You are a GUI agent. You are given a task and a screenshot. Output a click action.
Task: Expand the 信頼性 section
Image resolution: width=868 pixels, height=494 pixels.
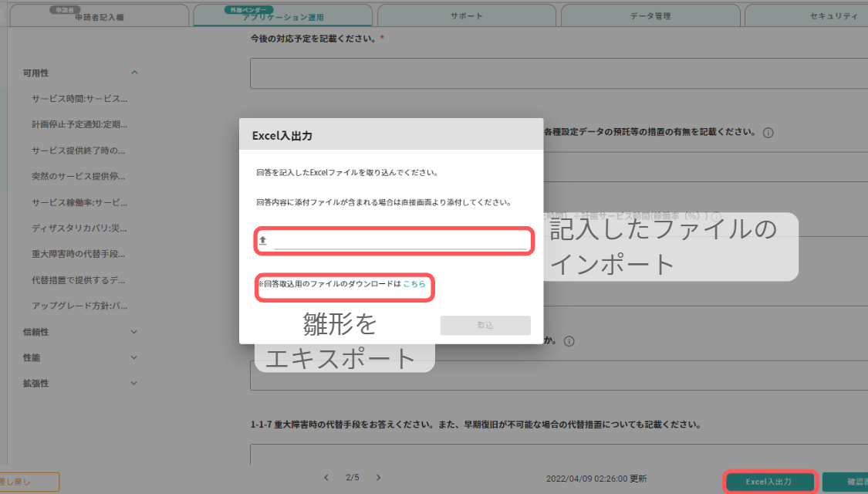[133, 330]
